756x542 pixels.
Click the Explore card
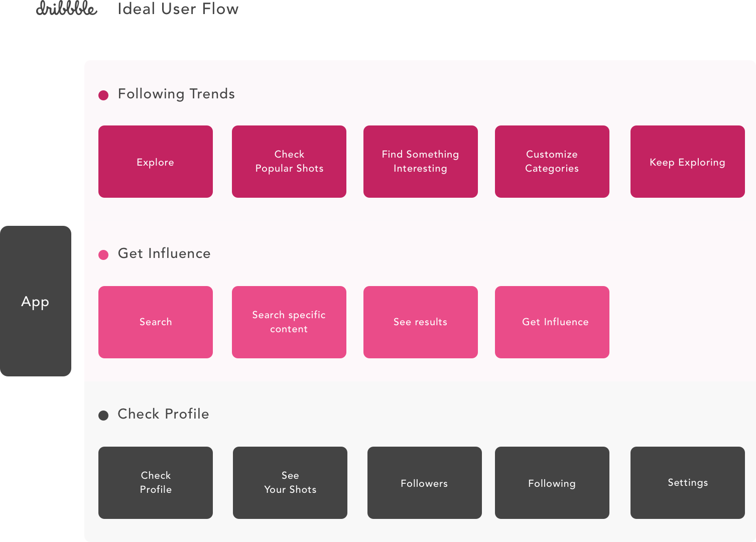(x=156, y=162)
